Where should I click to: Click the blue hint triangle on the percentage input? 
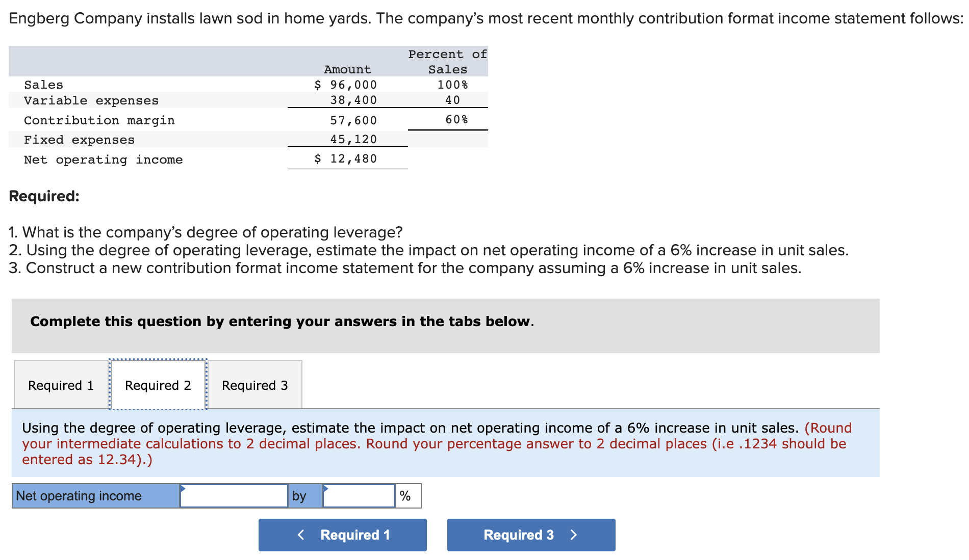tap(325, 487)
